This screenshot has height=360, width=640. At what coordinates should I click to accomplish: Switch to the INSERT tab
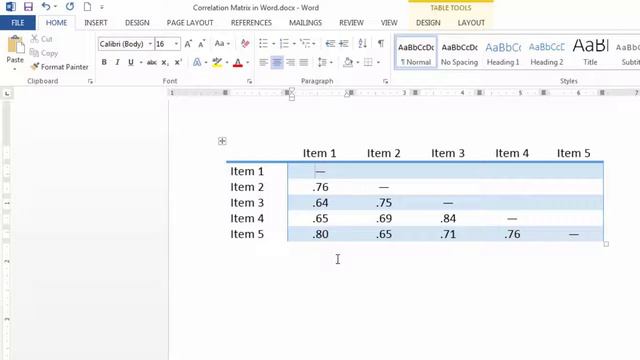tap(96, 23)
